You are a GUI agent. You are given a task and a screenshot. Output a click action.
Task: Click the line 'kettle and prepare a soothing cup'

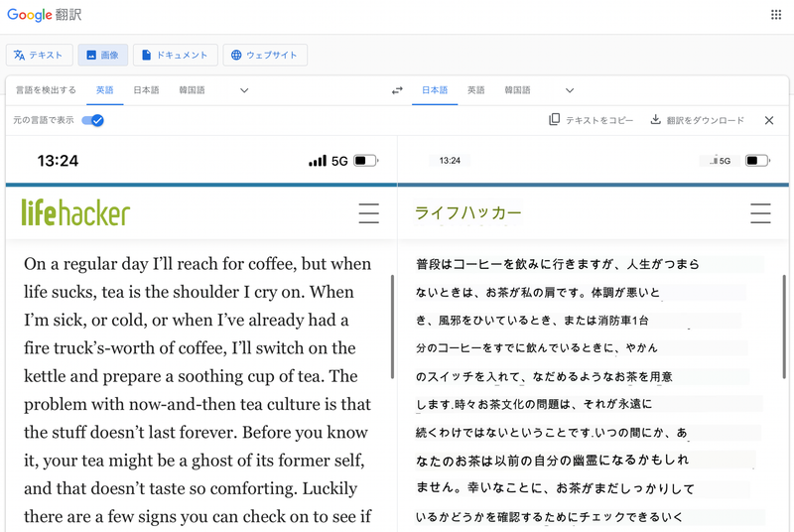pyautogui.click(x=191, y=376)
